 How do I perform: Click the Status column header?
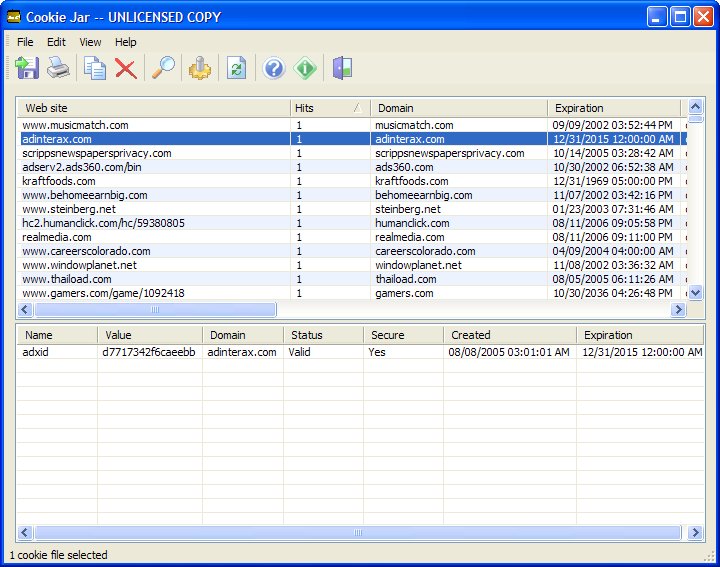[x=323, y=335]
